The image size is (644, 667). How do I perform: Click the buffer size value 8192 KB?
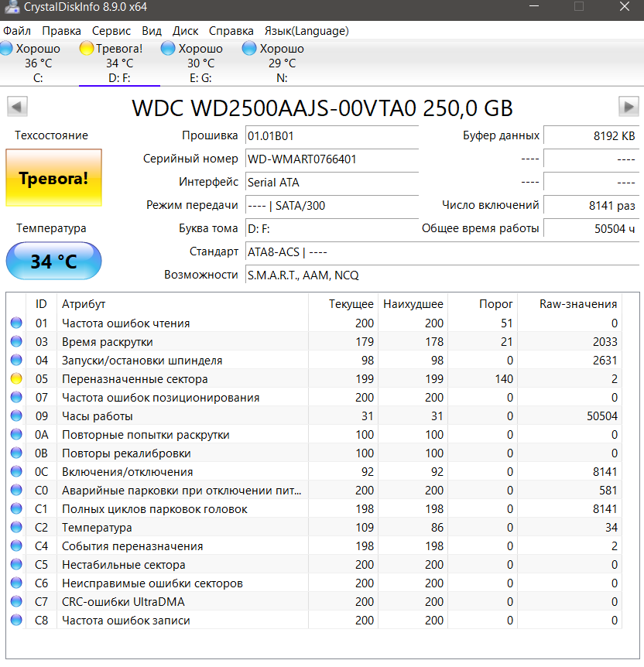click(x=591, y=136)
